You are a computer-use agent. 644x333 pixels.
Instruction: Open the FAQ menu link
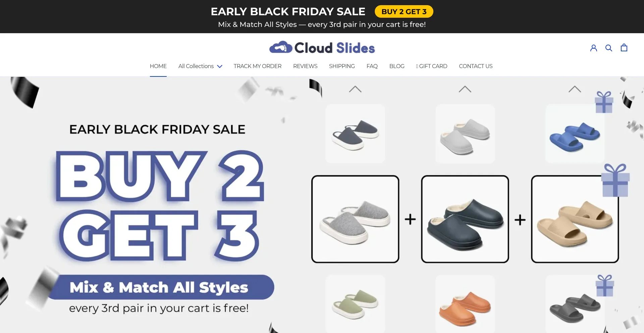coord(372,66)
